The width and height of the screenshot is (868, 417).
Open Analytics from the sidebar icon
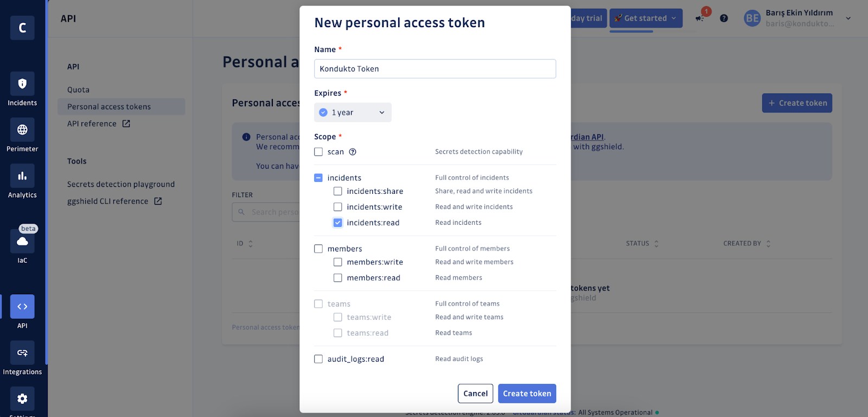click(22, 176)
